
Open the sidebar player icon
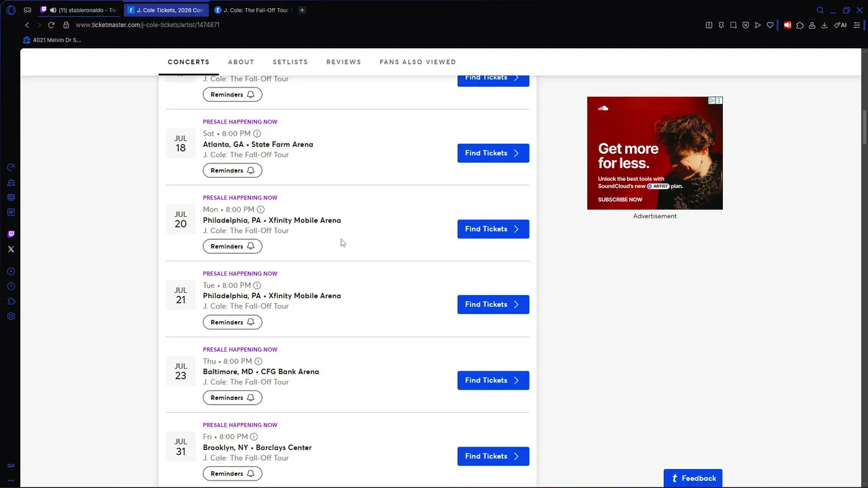11,271
